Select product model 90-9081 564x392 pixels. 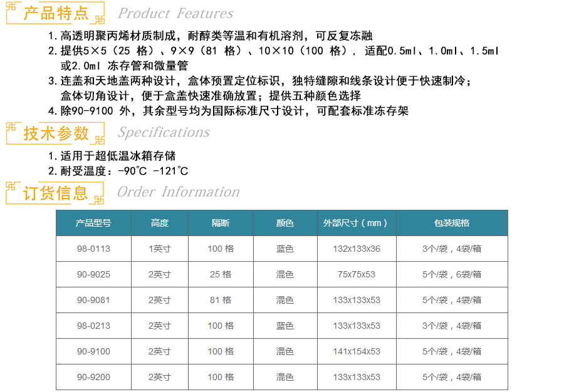coord(93,300)
